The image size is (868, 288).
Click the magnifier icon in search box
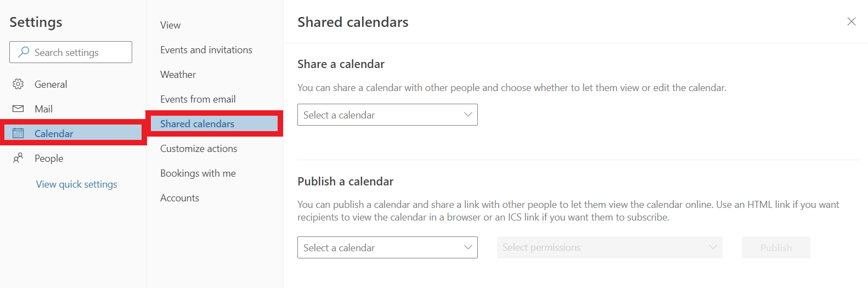24,52
